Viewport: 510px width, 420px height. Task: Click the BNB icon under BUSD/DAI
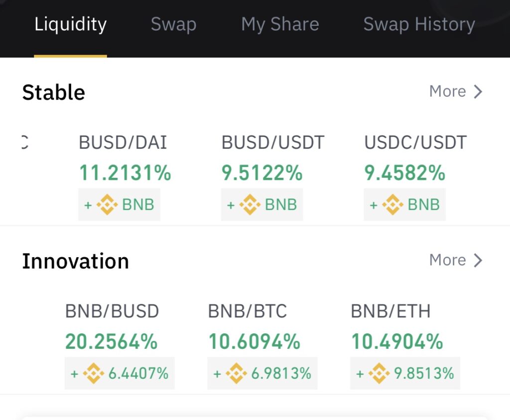tap(107, 205)
